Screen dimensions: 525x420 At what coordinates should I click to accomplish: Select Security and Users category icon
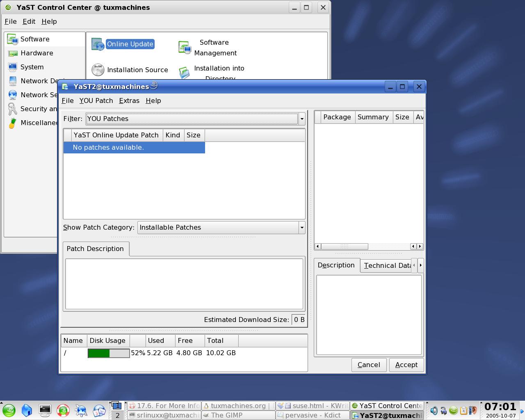[x=13, y=109]
